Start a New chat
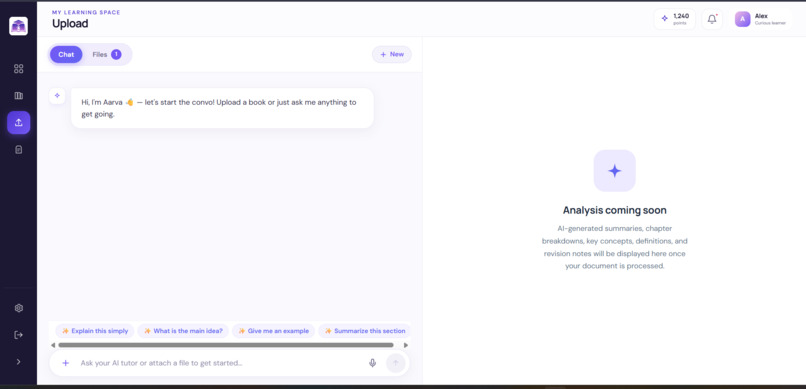Image resolution: width=806 pixels, height=389 pixels. coord(392,54)
